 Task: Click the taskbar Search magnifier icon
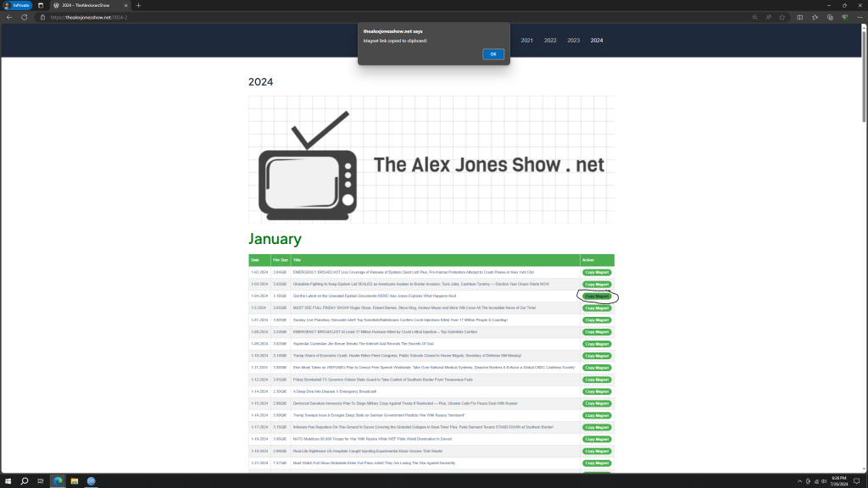tap(25, 480)
